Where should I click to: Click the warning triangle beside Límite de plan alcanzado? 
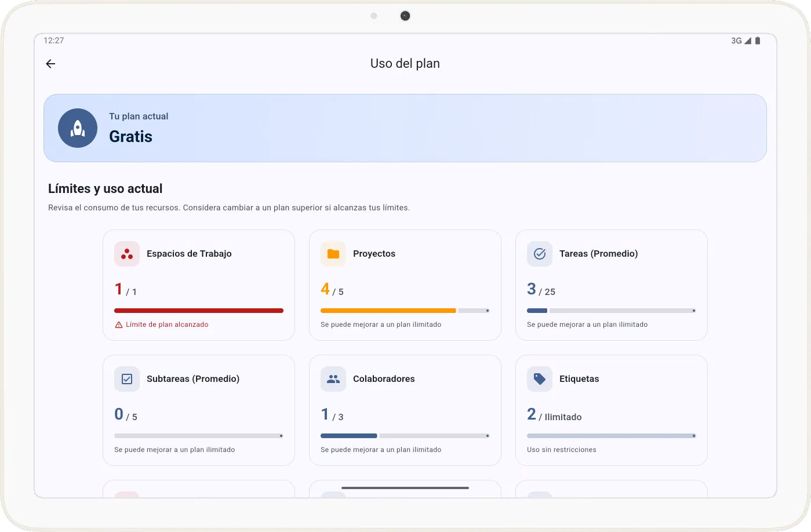pos(119,325)
